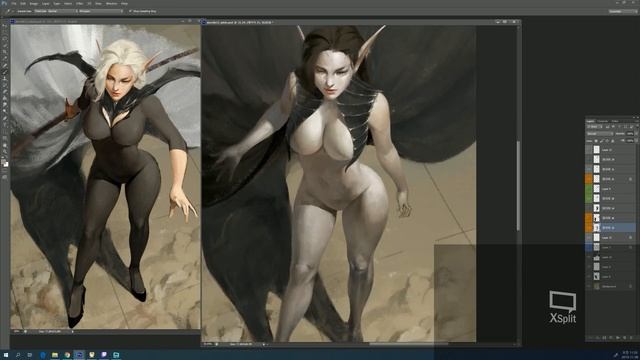Select the Blur tool
640x360 pixels.
(x=5, y=104)
